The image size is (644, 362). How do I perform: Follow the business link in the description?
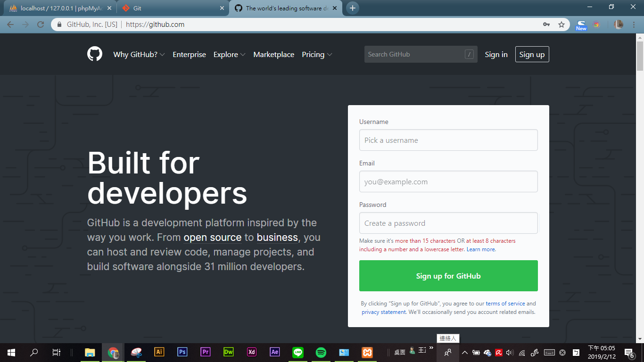278,238
